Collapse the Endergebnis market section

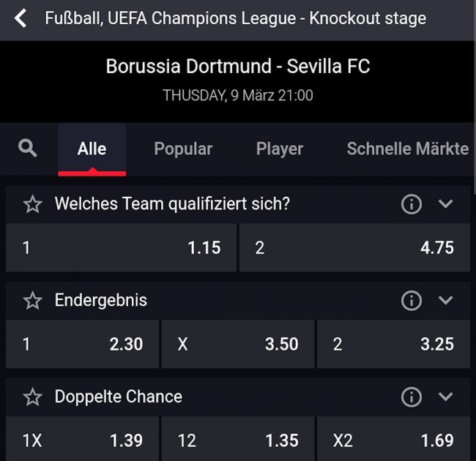pyautogui.click(x=446, y=300)
